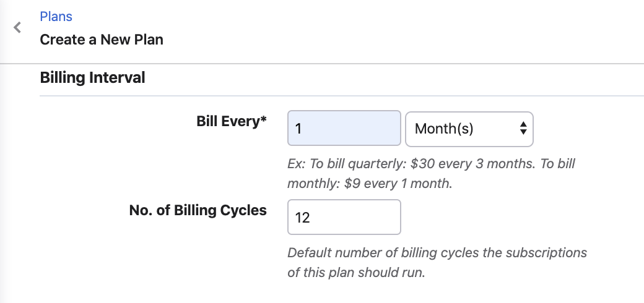
Task: Focus the No. of Billing Cycles field
Action: coord(344,217)
